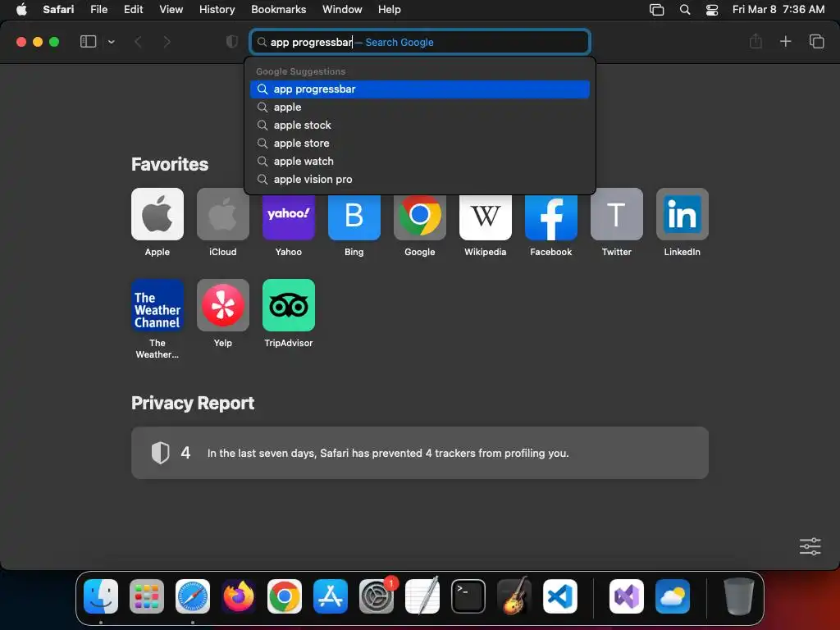Launch Firefox from the Dock
The width and height of the screenshot is (840, 630).
tap(239, 596)
